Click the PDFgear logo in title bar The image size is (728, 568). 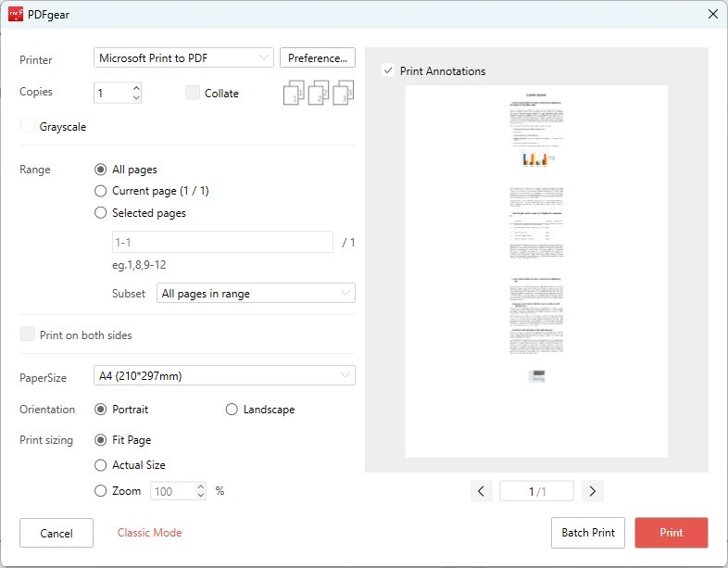click(15, 14)
